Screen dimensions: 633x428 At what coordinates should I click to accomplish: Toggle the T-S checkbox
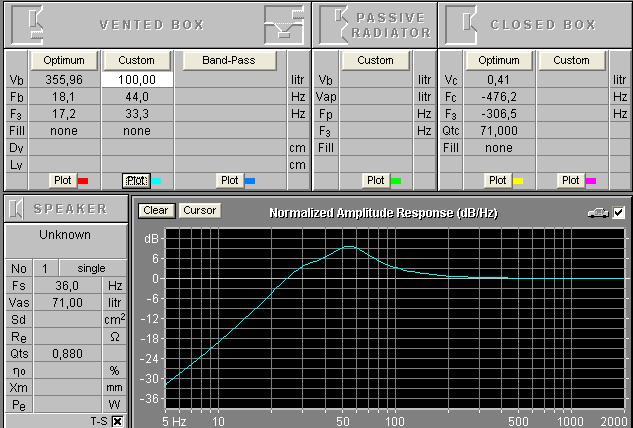point(117,421)
